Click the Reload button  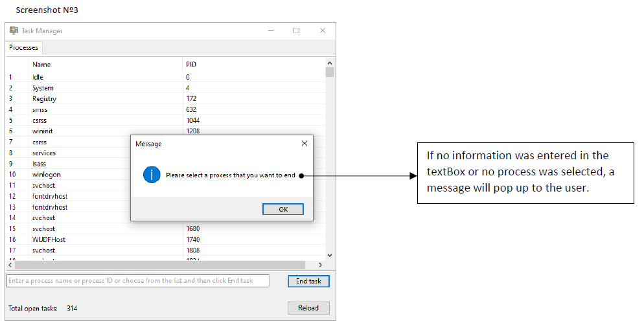click(x=308, y=308)
